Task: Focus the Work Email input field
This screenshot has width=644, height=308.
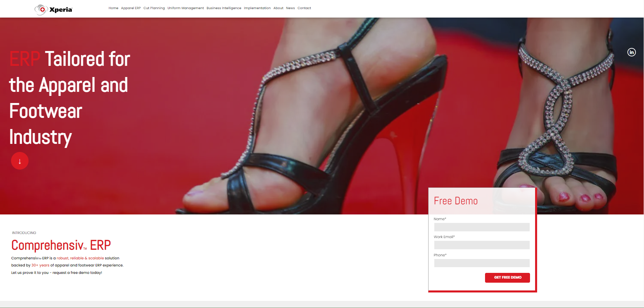Action: [x=482, y=245]
